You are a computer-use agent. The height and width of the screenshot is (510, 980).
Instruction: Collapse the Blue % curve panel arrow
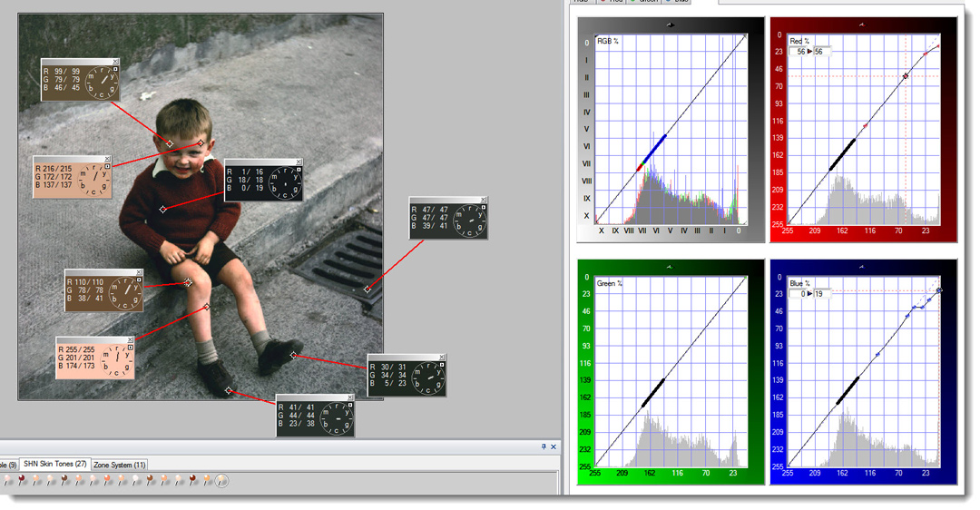click(x=861, y=267)
